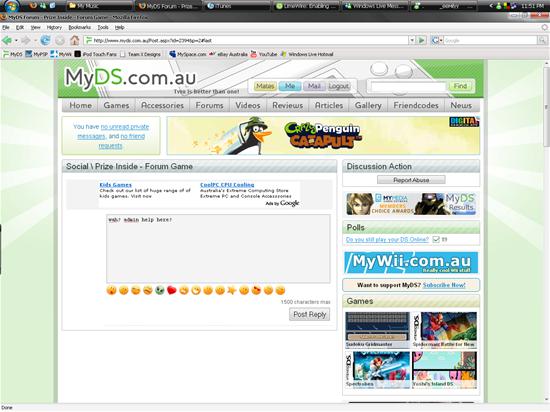This screenshot has width=550, height=412.
Task: Open the Yoshi's Island DS thumbnail
Action: pyautogui.click(x=444, y=370)
